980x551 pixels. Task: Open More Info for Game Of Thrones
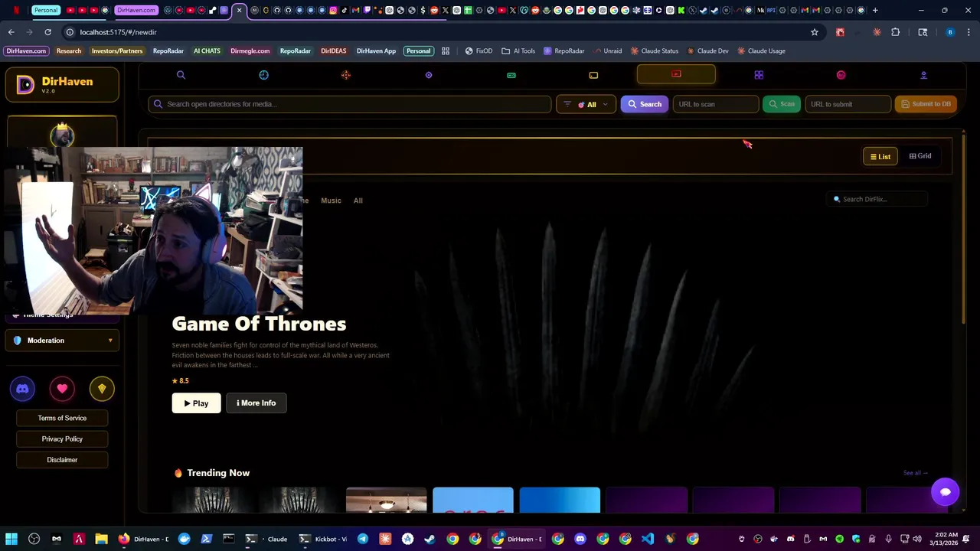coord(256,403)
